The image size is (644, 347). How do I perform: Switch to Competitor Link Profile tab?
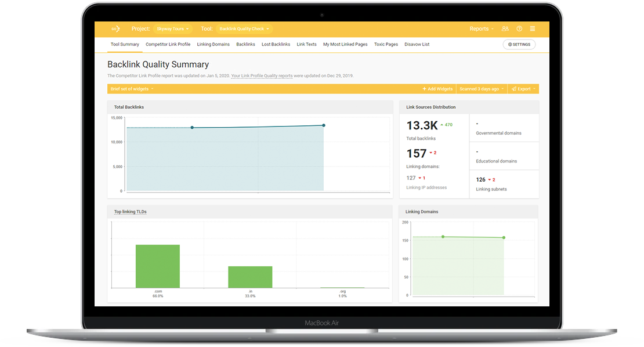coord(168,44)
